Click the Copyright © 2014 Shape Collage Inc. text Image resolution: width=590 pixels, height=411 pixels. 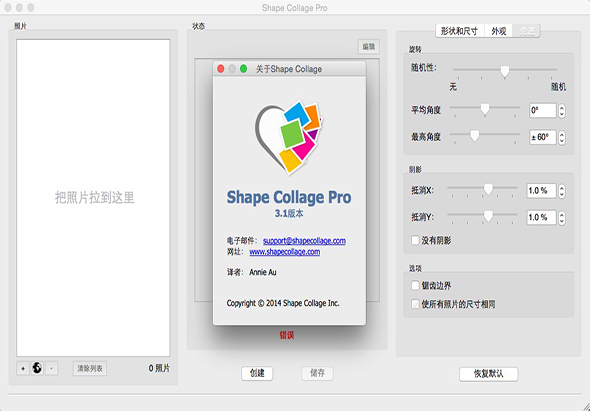[283, 303]
